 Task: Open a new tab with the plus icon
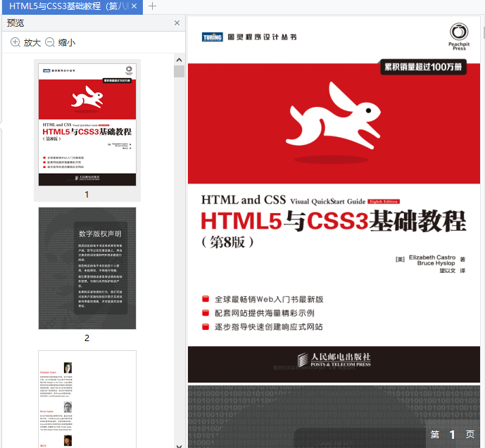pyautogui.click(x=152, y=6)
